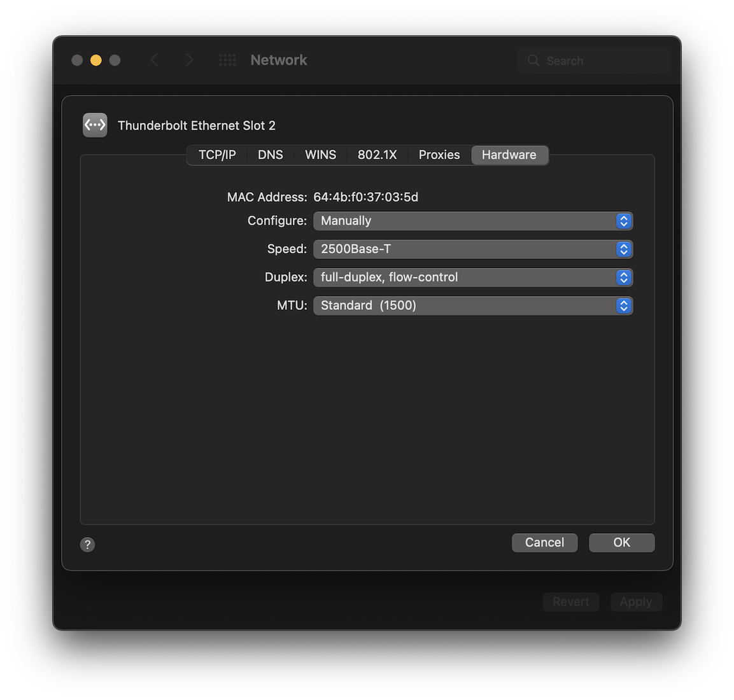Open the MTU Standard (1500) dropdown
The image size is (734, 700).
(473, 305)
